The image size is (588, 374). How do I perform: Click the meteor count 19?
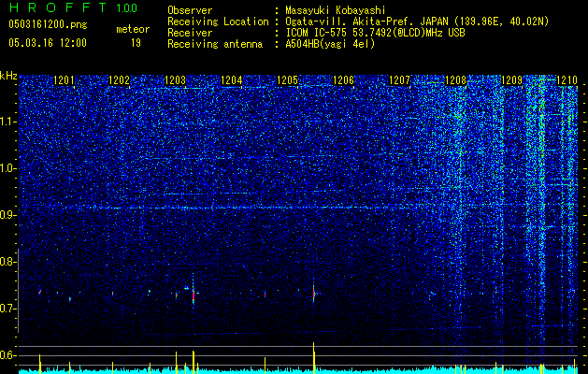pyautogui.click(x=136, y=43)
